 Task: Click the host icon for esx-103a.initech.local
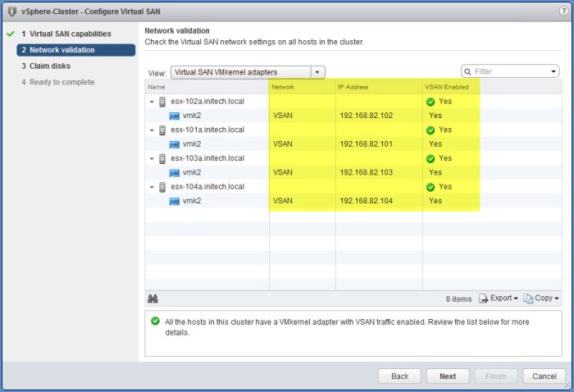pos(162,159)
